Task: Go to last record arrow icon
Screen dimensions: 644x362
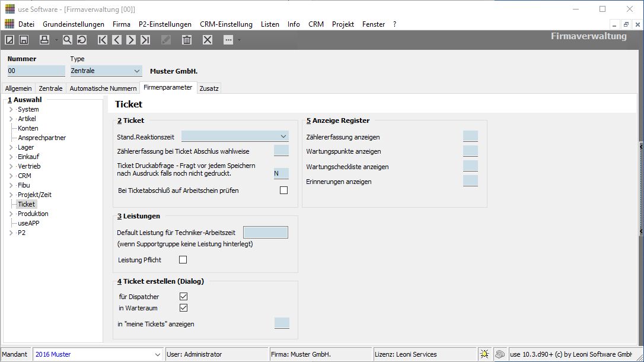Action: tap(145, 40)
